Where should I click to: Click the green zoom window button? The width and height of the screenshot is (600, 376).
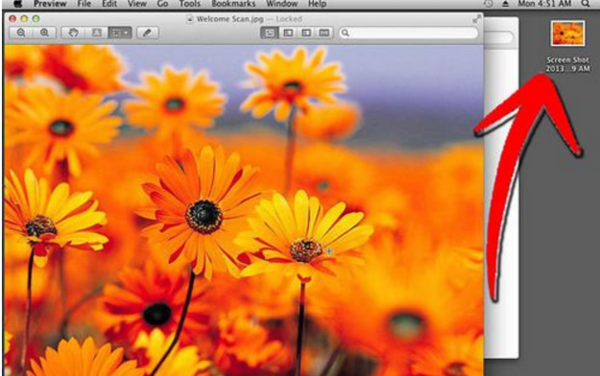(x=36, y=19)
